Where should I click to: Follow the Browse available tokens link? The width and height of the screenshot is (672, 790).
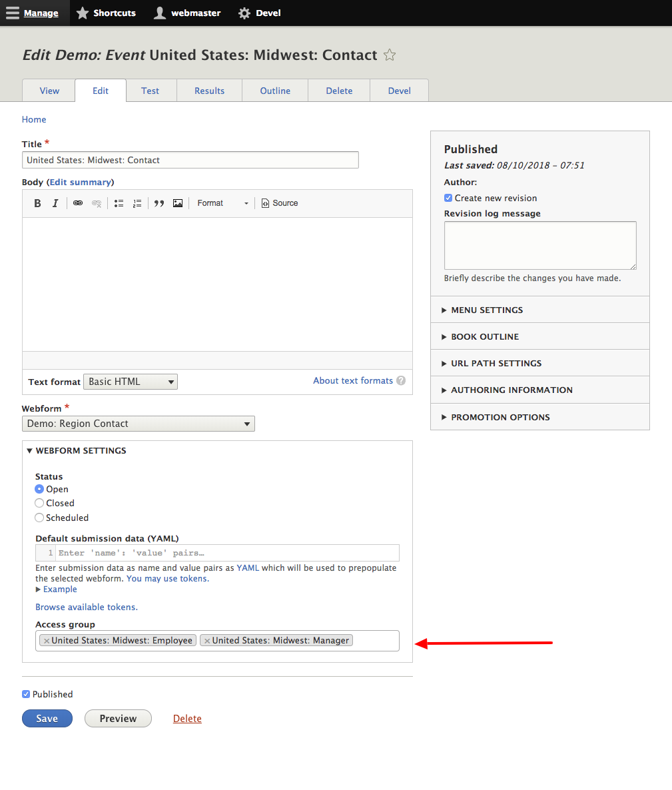click(x=86, y=607)
